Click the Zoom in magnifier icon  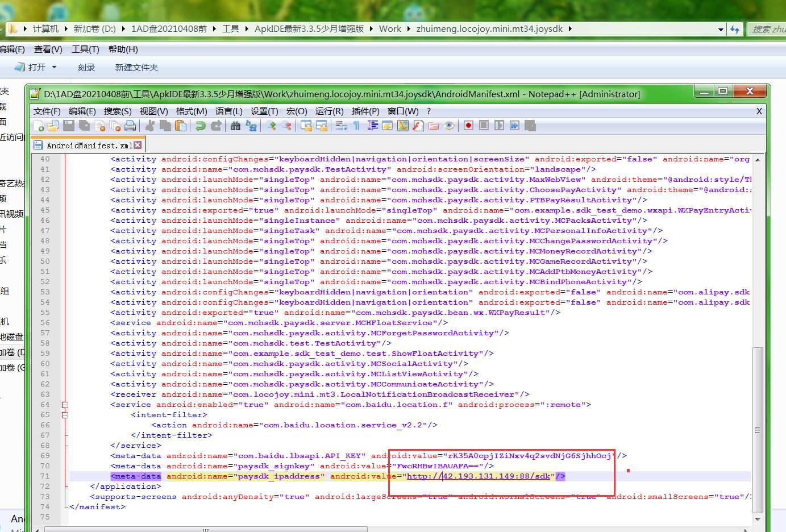click(x=271, y=126)
